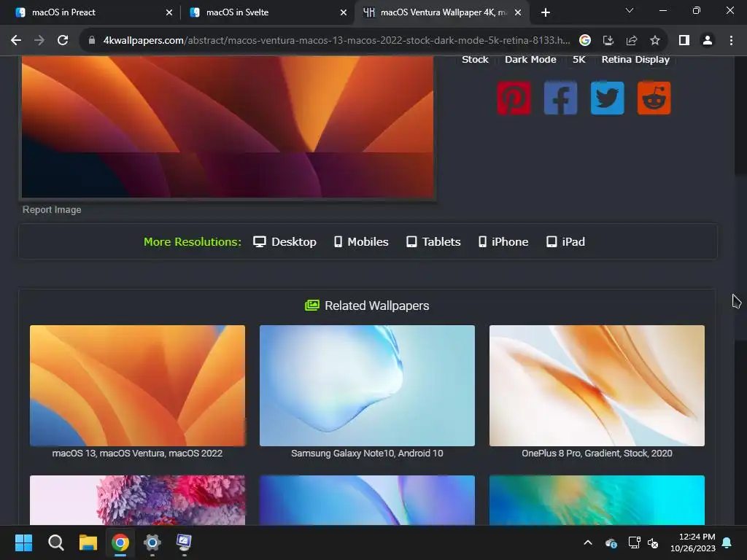Open the Stock tag
Screen dimensions: 747x560
click(475, 60)
